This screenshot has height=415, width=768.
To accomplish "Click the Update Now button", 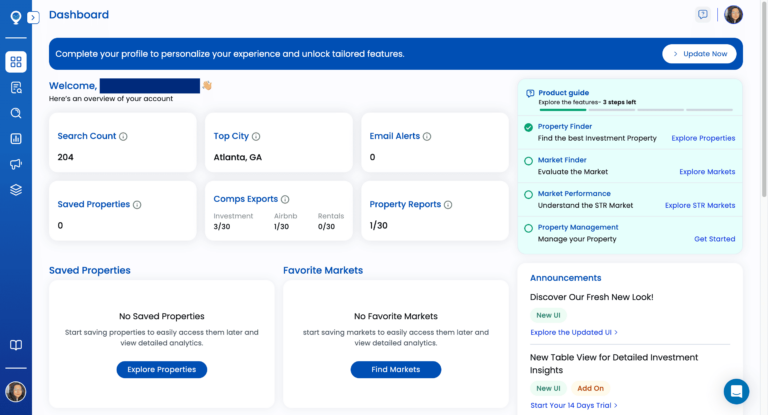I will pos(699,54).
